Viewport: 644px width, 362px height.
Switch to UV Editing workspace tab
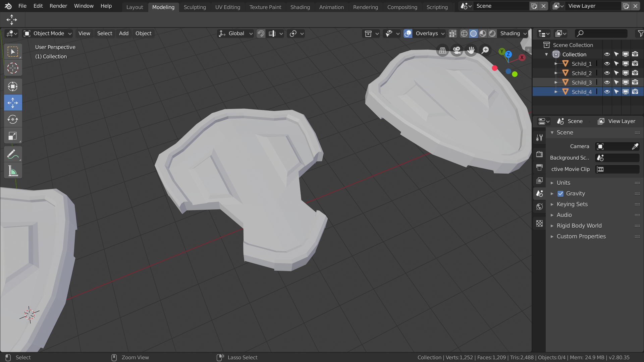pos(228,7)
